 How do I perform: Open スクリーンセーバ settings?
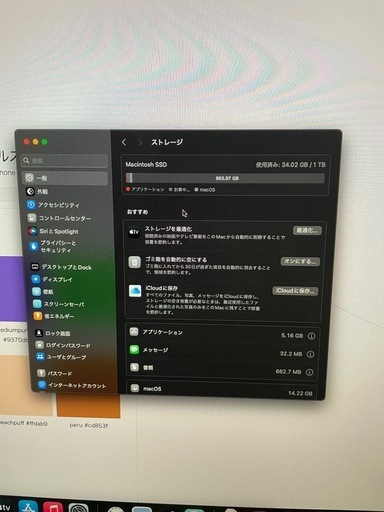coord(58,304)
